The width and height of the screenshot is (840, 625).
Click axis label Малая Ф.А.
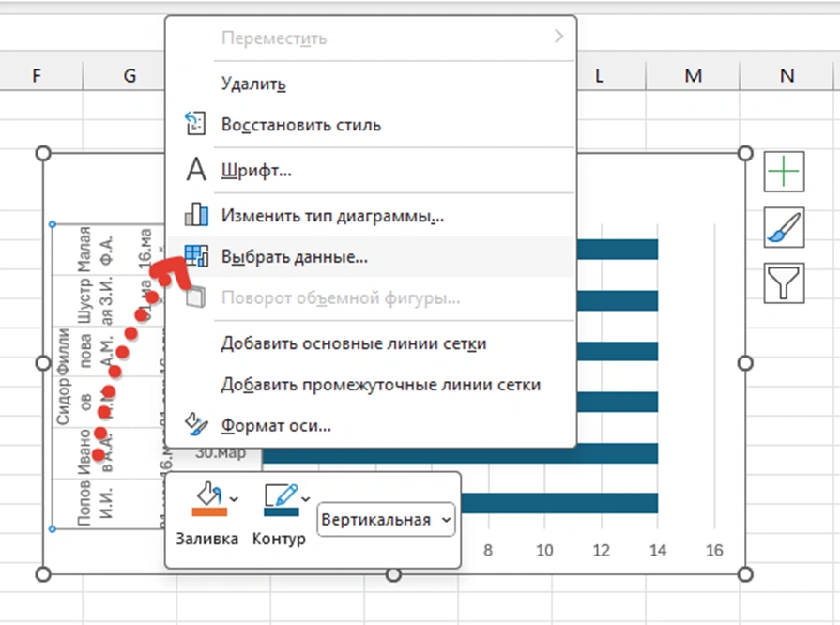pyautogui.click(x=95, y=250)
